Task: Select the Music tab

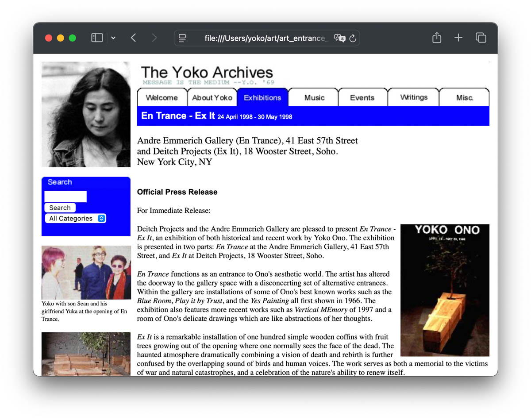Action: point(313,97)
